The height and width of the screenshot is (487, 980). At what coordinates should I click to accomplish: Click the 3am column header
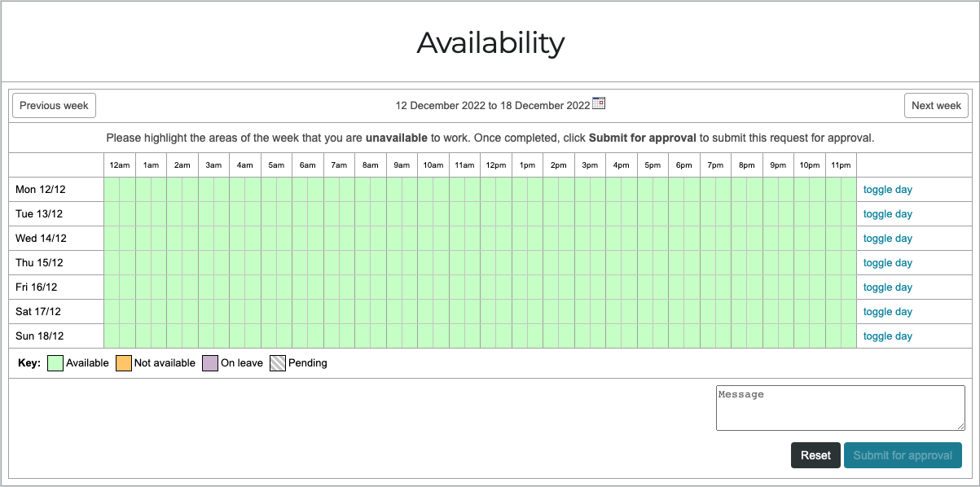tap(213, 165)
